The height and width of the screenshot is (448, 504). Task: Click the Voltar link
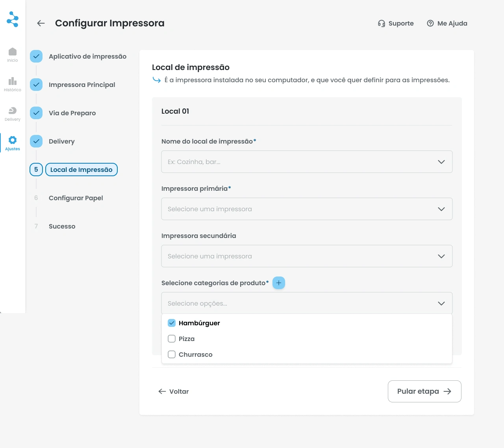[x=174, y=391]
